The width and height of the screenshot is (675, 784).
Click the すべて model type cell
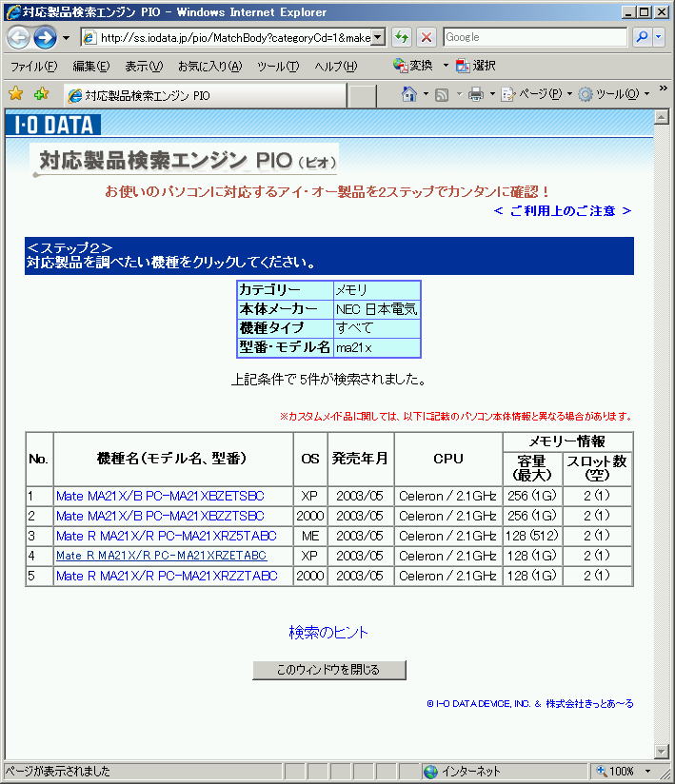click(x=377, y=328)
